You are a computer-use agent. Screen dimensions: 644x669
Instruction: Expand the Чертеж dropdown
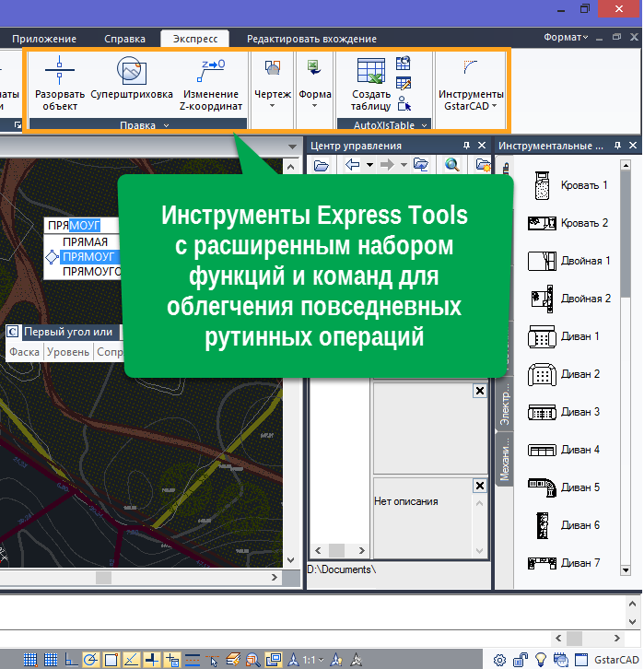pos(273,106)
